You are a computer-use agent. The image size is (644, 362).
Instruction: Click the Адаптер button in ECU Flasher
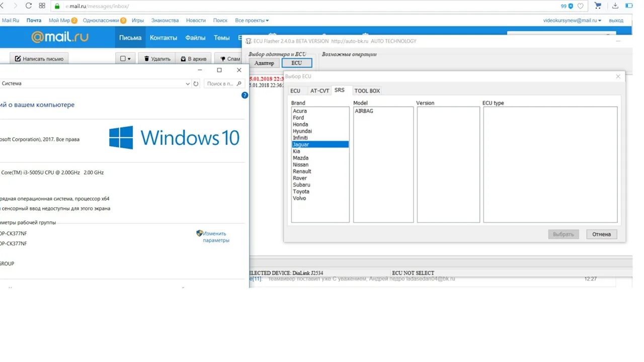(264, 63)
